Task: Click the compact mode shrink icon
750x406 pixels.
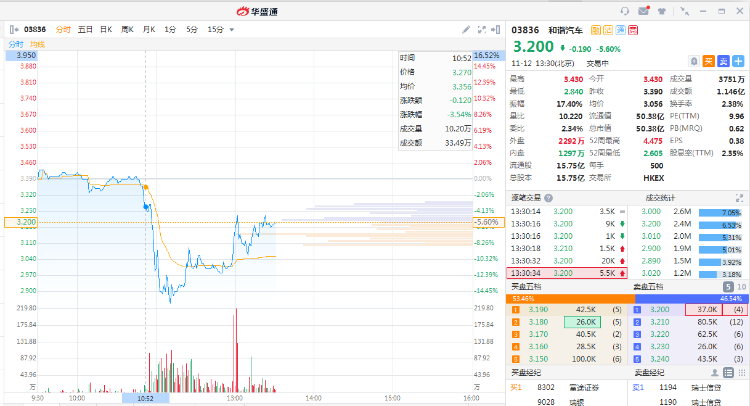Action: click(684, 11)
